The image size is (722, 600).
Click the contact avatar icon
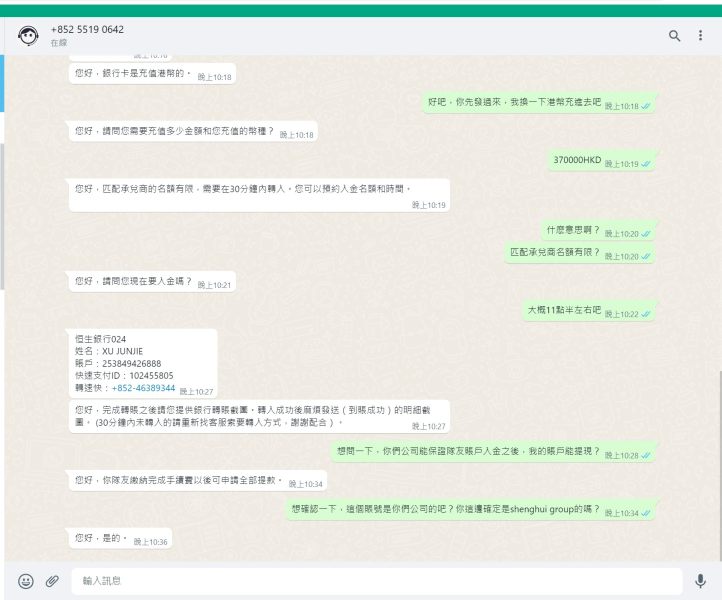[x=28, y=35]
